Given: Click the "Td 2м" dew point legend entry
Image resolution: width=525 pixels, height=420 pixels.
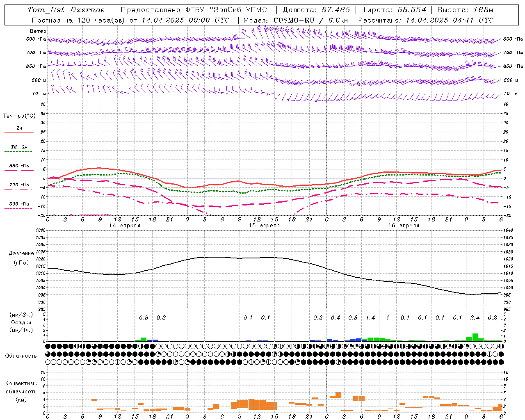Looking at the screenshot, I should [19, 147].
